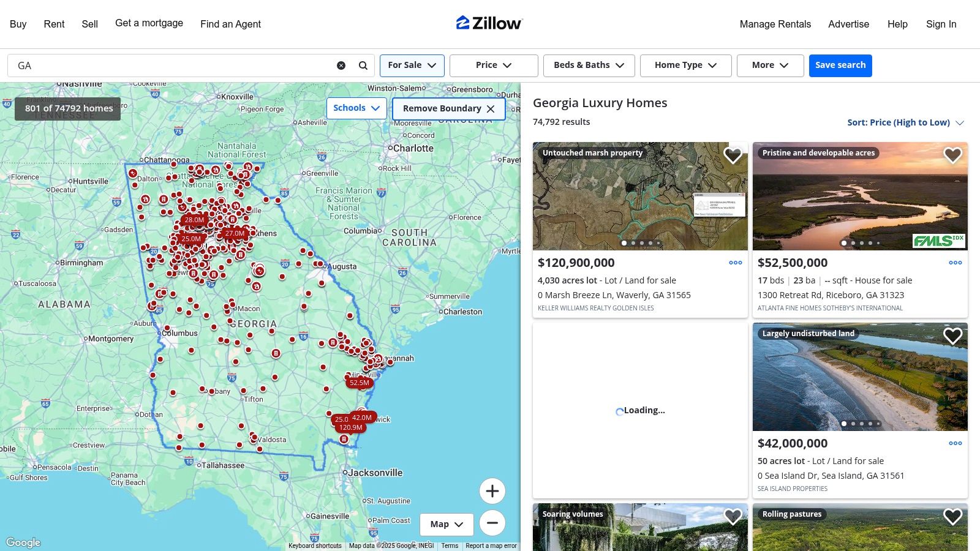Image resolution: width=980 pixels, height=551 pixels.
Task: Open the Largely undisturbed land photo
Action: click(860, 377)
